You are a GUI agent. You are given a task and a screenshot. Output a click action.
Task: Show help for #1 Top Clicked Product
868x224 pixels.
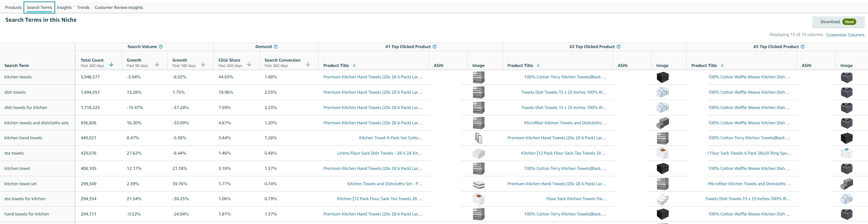pos(435,47)
